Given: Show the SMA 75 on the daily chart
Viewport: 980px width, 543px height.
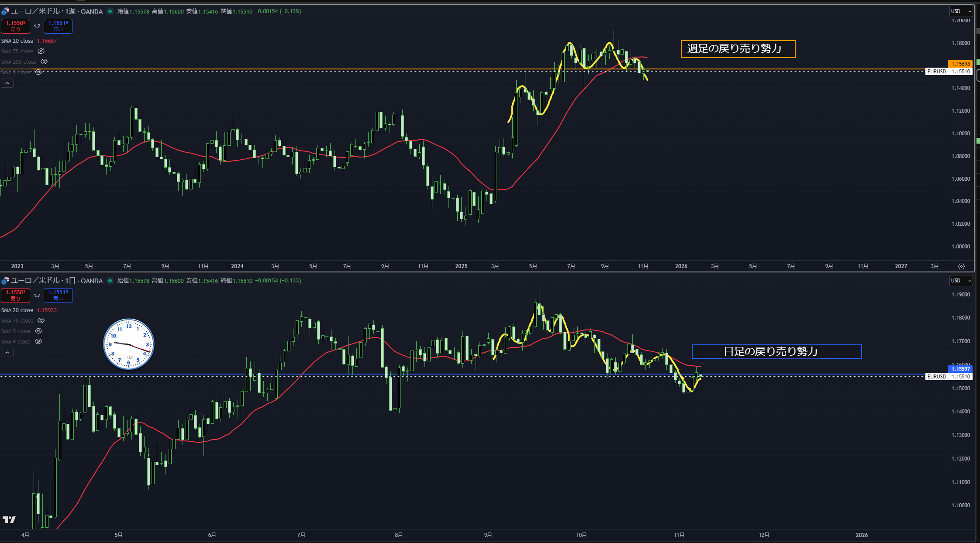Looking at the screenshot, I should point(41,321).
